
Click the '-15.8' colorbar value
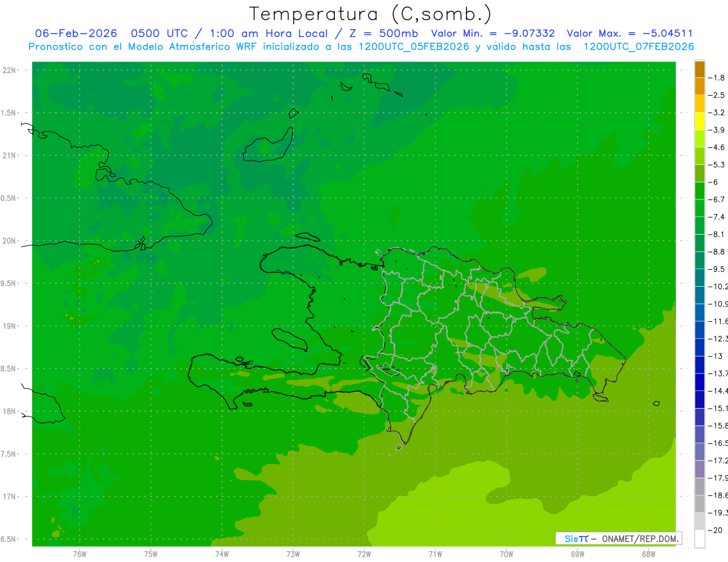click(718, 426)
